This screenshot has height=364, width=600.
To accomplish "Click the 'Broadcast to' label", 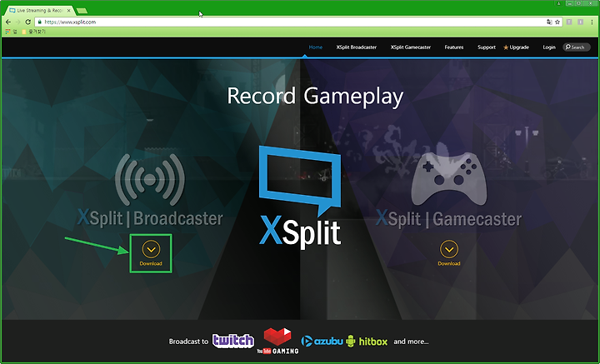I will [x=188, y=342].
